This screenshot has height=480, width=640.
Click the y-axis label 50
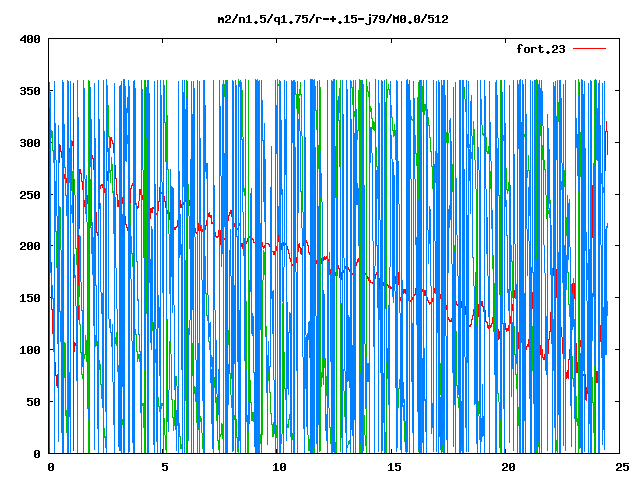34,402
